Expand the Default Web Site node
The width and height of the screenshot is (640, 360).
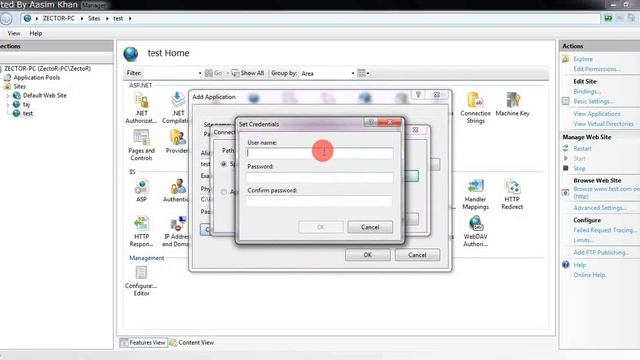8,96
